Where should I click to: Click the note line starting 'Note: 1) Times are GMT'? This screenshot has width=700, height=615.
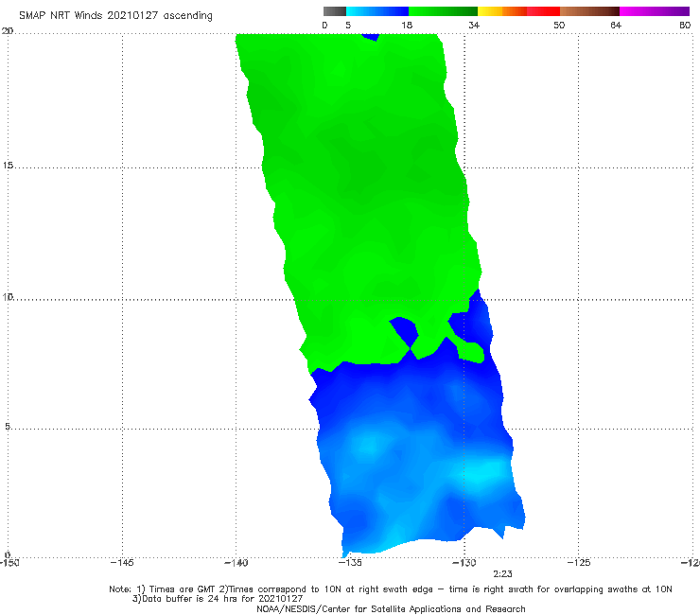click(390, 589)
